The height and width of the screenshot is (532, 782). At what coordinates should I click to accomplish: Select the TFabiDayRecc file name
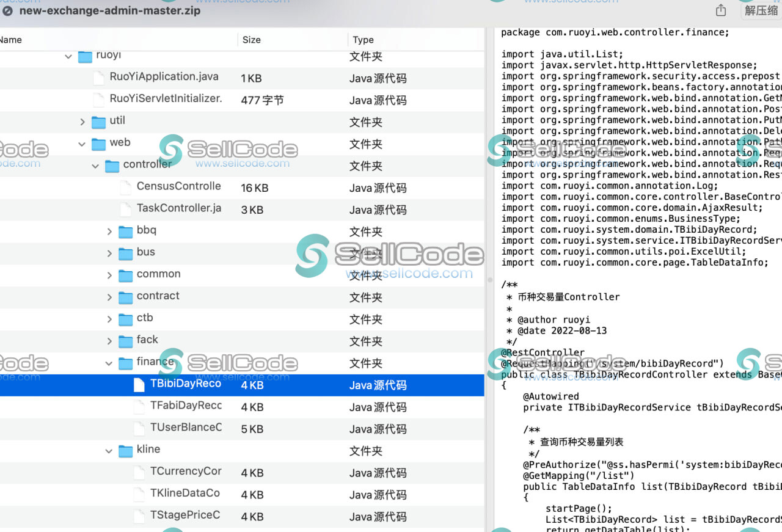pos(186,406)
